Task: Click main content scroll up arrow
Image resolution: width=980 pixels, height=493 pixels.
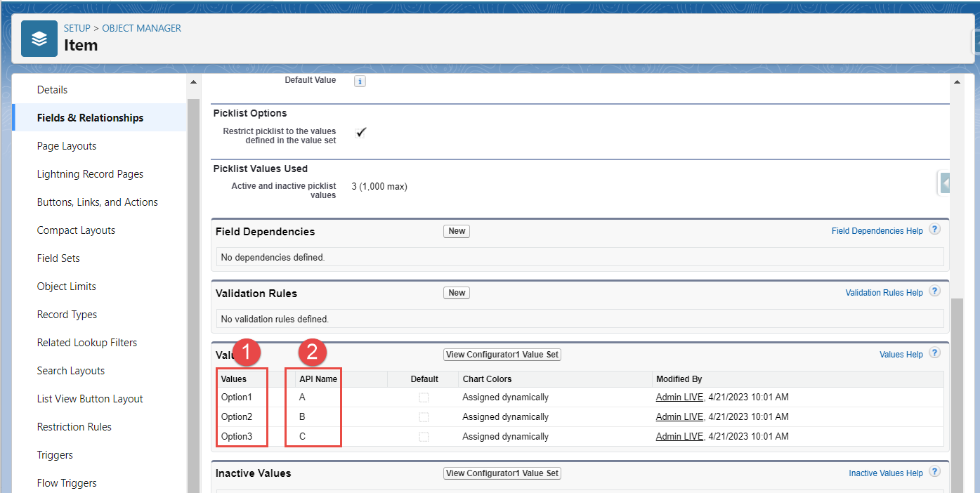Action: (x=958, y=81)
